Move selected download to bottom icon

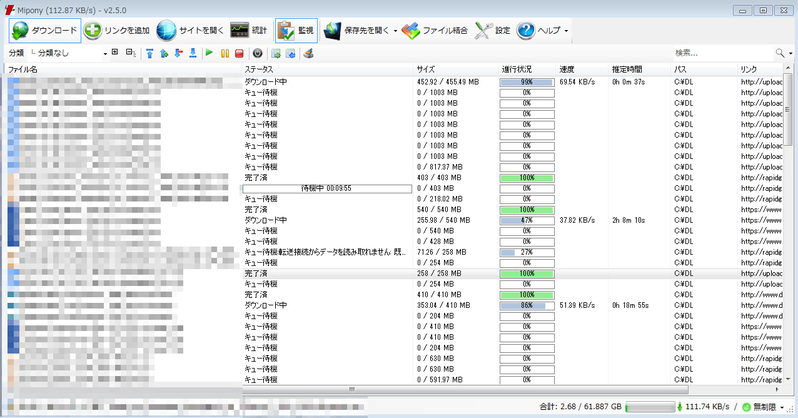(x=193, y=53)
